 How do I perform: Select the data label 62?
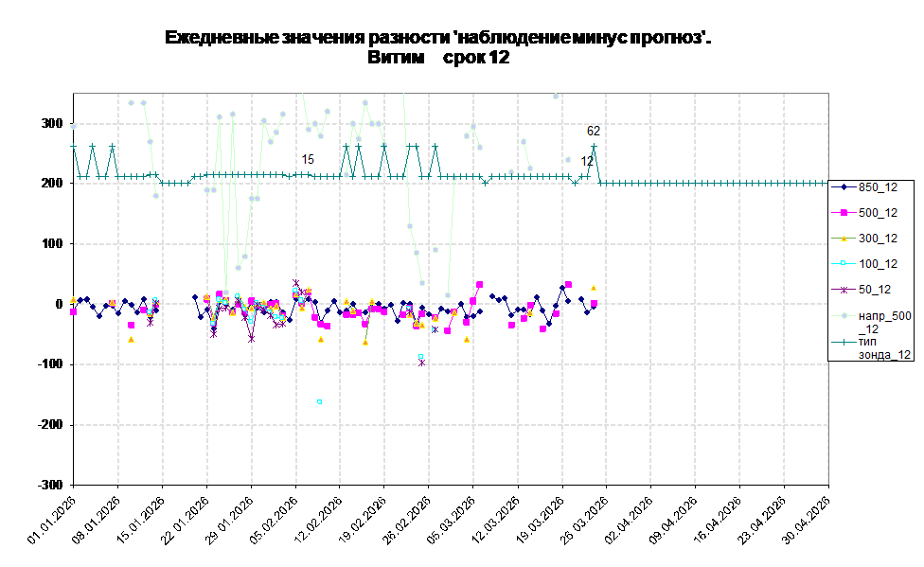594,131
